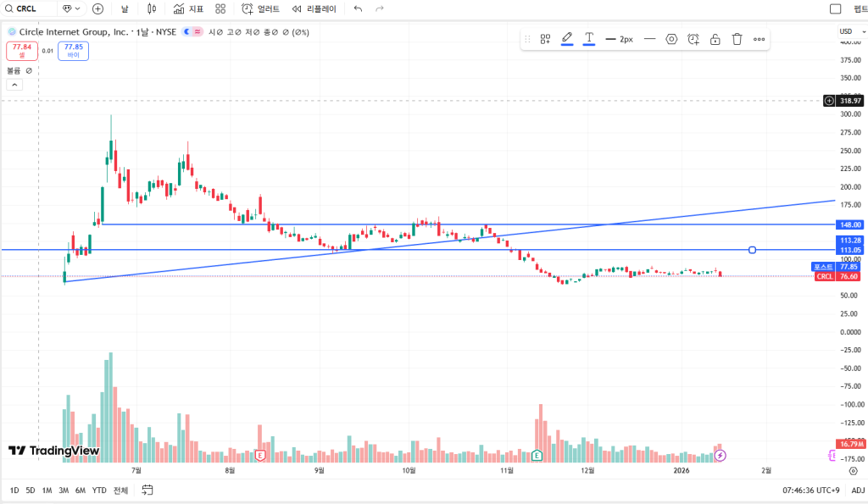Open the USD currency dropdown
868x504 pixels.
point(849,31)
